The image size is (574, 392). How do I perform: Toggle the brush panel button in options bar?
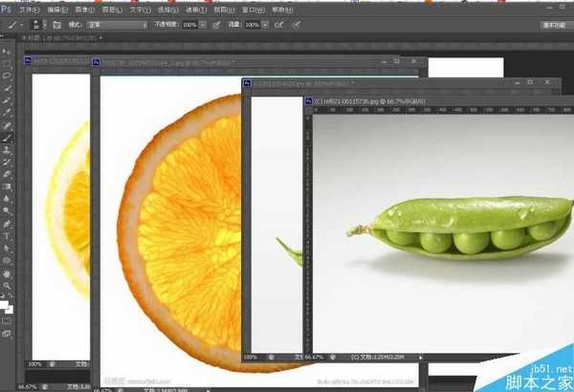[x=57, y=25]
